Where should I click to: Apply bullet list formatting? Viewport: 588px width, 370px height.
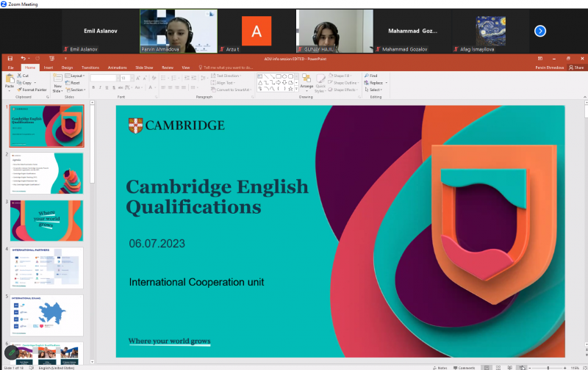pos(164,78)
